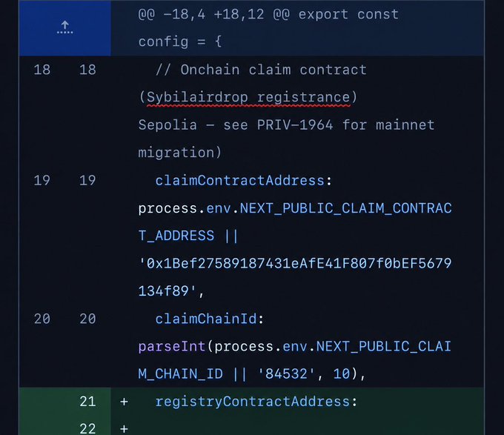
Task: Click the 'parseInt' function call
Action: coord(172,346)
